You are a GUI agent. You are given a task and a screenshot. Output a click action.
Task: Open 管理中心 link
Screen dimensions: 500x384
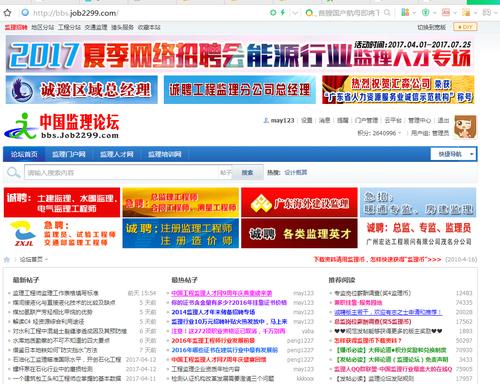(x=420, y=120)
